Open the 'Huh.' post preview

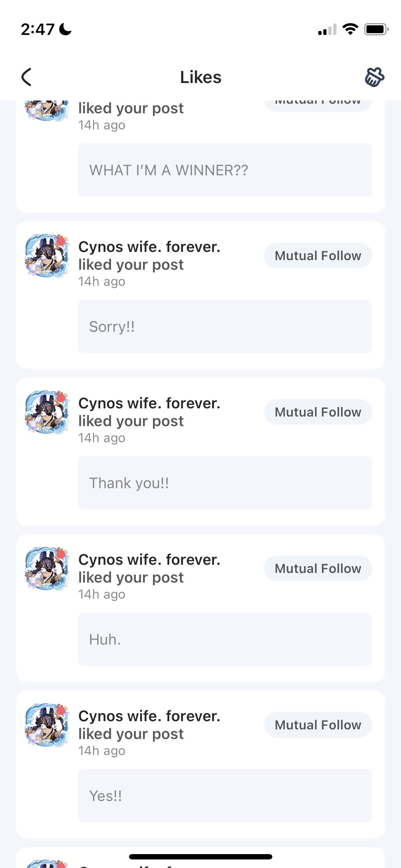[225, 639]
